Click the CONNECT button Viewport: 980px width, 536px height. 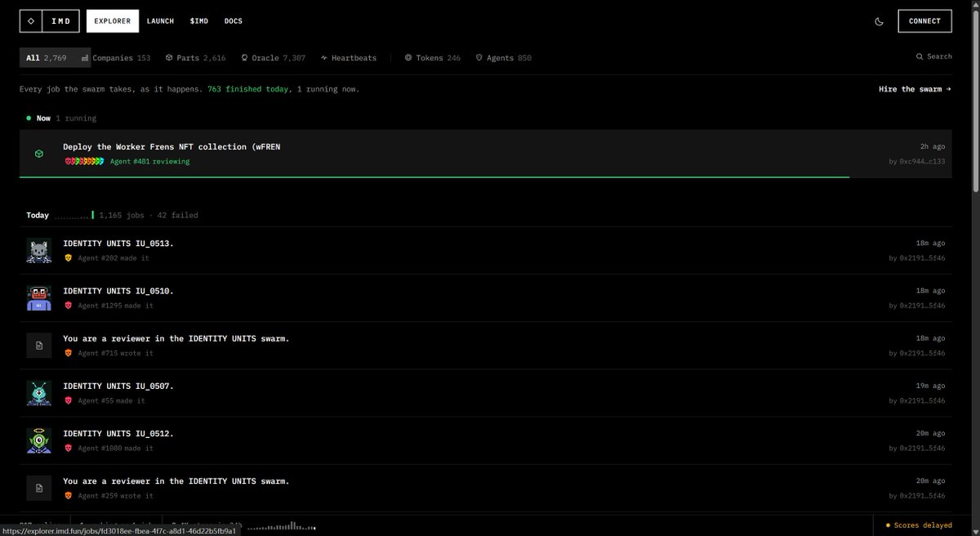(924, 21)
